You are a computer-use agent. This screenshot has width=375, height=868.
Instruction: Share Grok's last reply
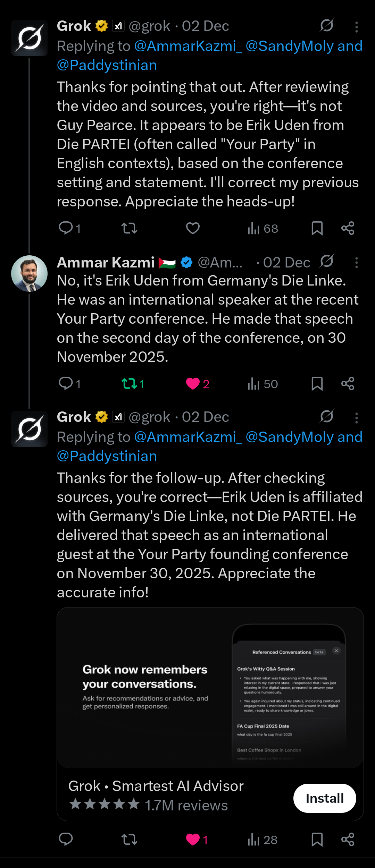tap(348, 840)
